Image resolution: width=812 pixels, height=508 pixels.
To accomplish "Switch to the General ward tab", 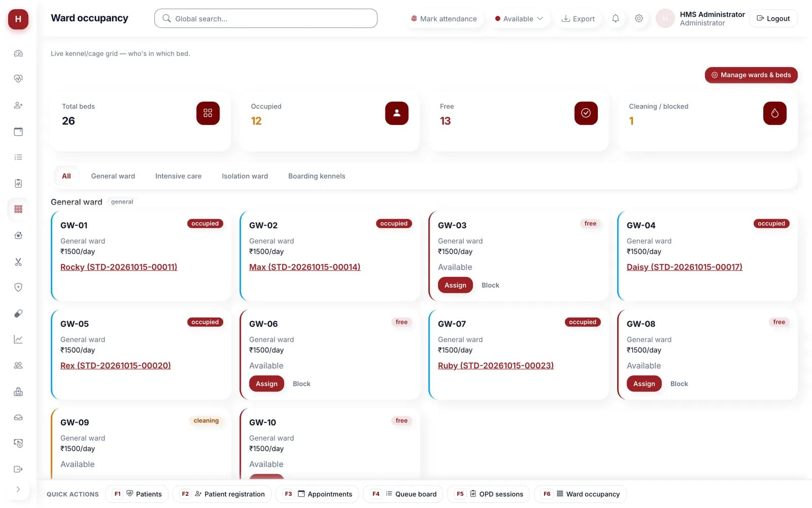I will pyautogui.click(x=113, y=176).
